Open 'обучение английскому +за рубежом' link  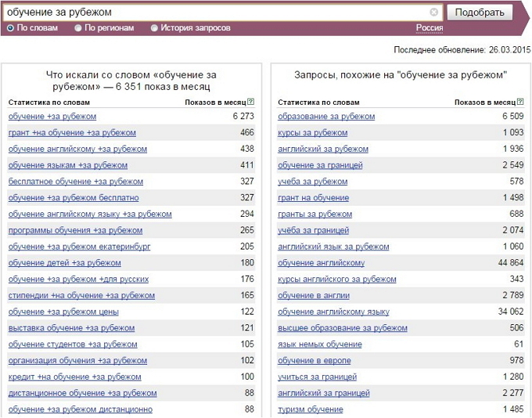(x=77, y=150)
